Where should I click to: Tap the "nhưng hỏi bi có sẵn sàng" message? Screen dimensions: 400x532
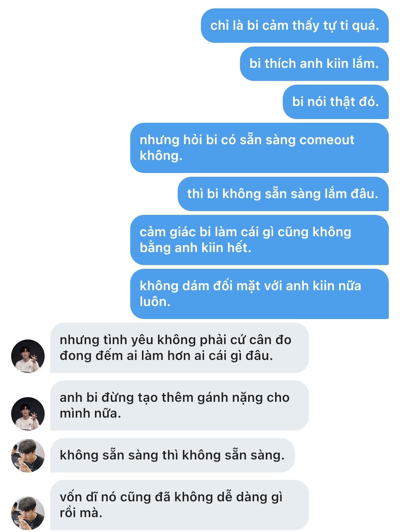pyautogui.click(x=259, y=148)
